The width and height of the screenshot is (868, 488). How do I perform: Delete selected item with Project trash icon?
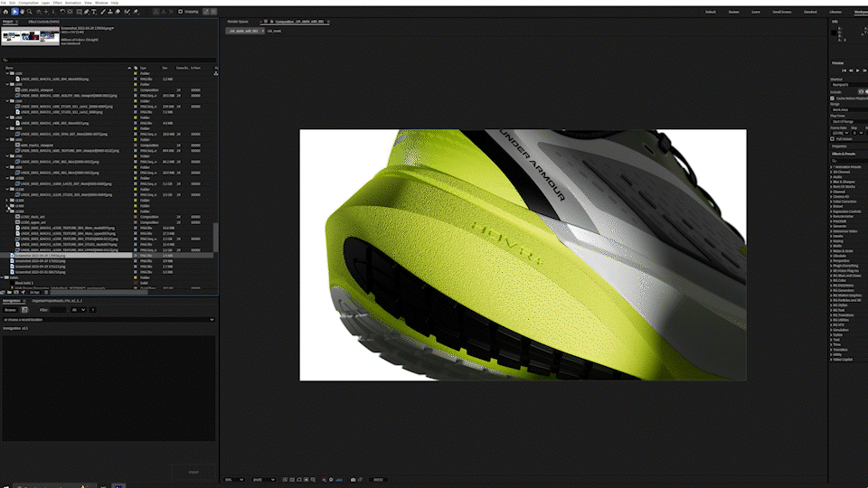click(46, 292)
